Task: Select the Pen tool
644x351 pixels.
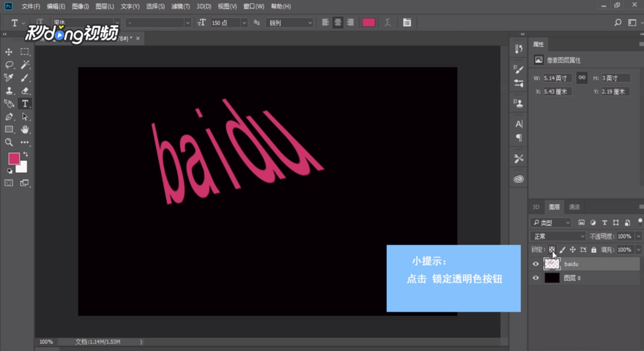Action: pos(9,117)
